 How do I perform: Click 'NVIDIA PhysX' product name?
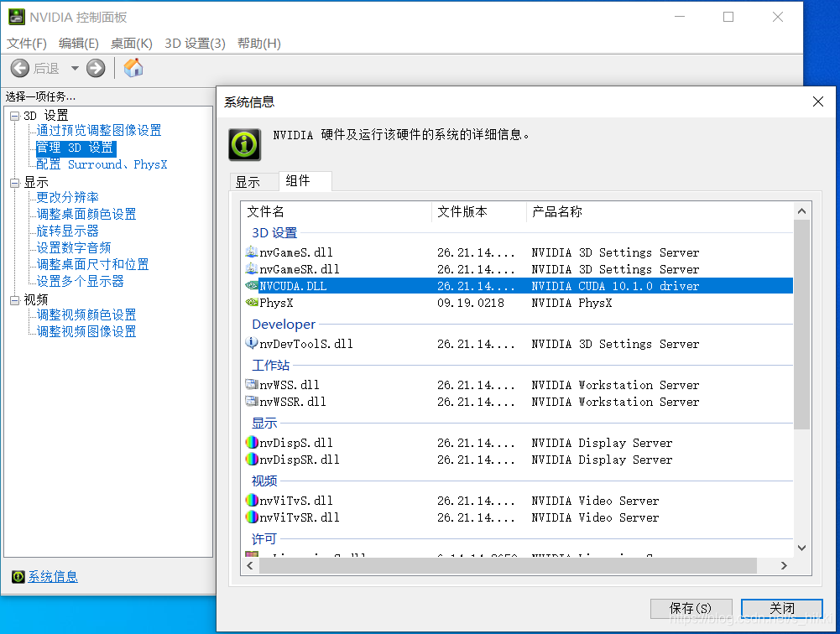571,303
